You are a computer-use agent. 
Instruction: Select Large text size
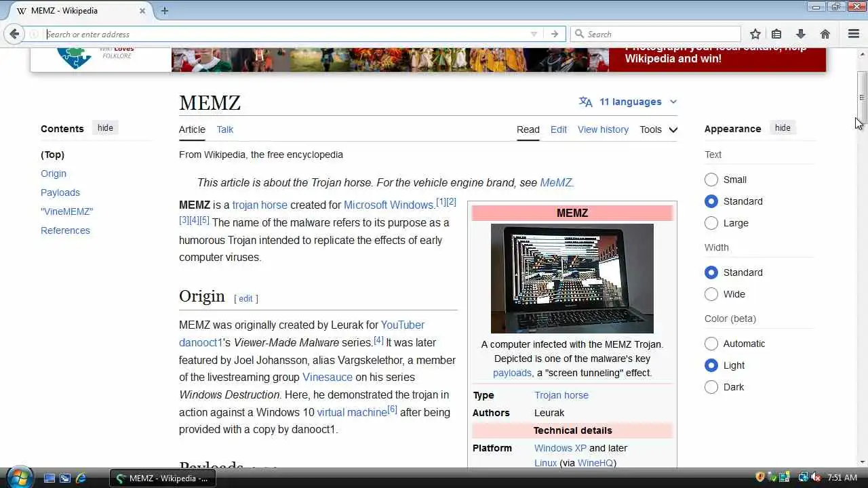click(x=711, y=223)
